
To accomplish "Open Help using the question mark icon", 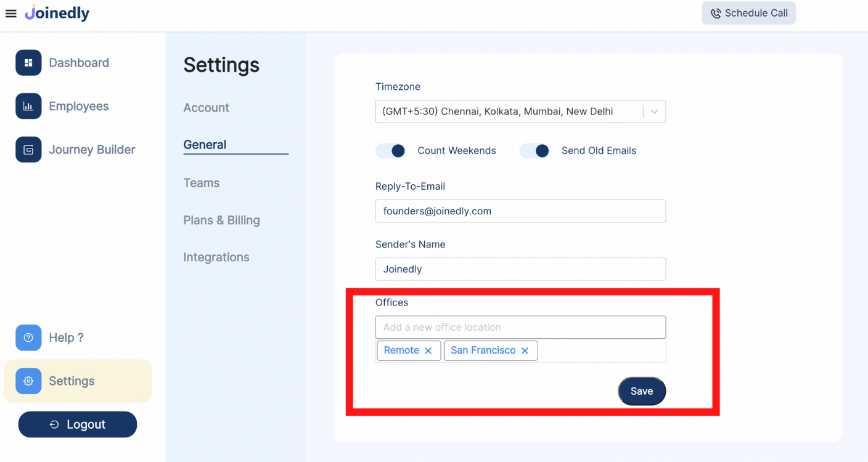I will click(28, 338).
